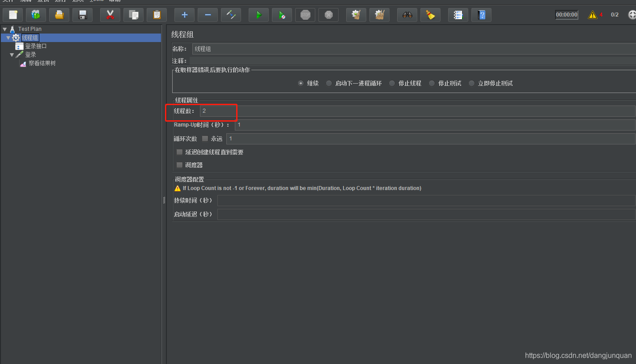Collapse the 线程组 tree node arrow
The image size is (636, 364).
click(8, 38)
